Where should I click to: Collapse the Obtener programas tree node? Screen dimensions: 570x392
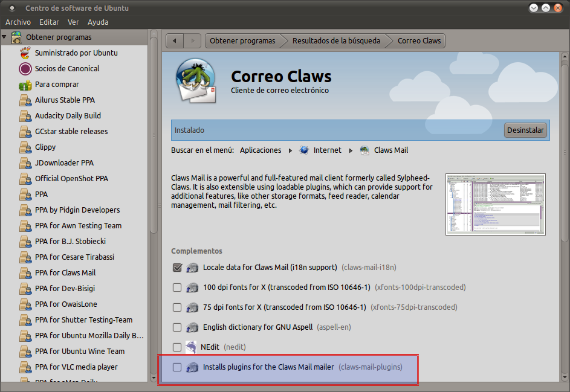pos(4,37)
